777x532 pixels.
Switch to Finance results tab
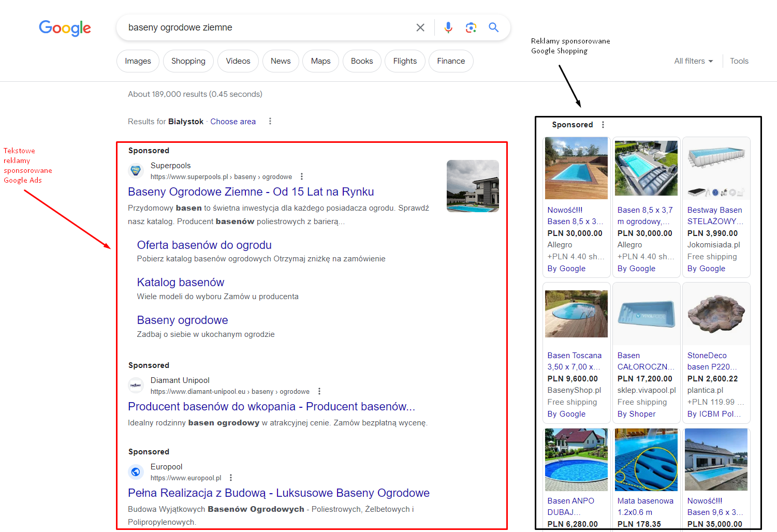pos(451,61)
